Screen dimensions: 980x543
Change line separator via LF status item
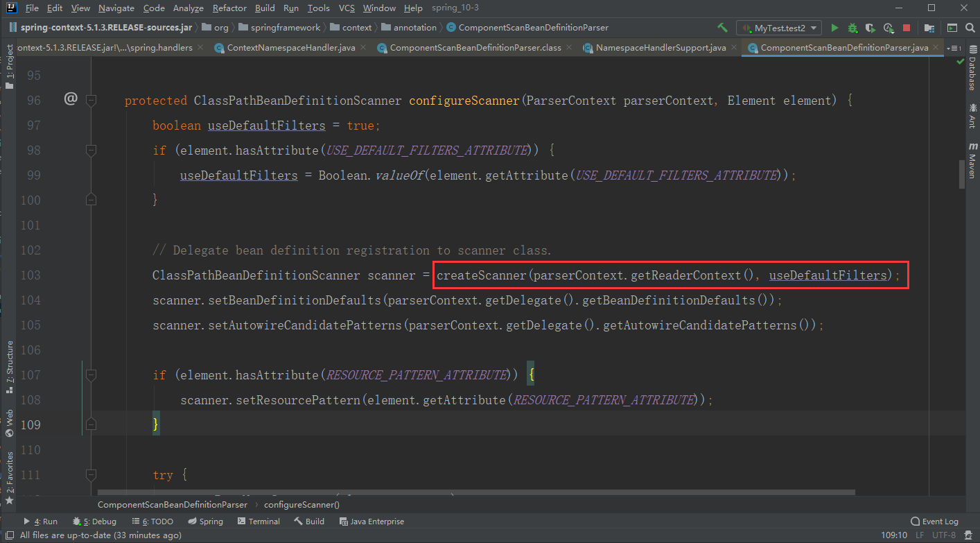(x=919, y=535)
